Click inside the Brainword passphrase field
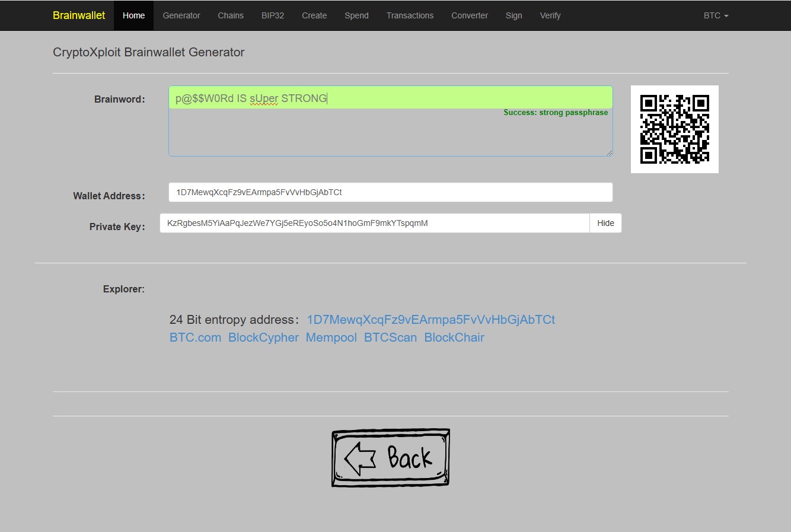This screenshot has height=532, width=791. pos(391,98)
